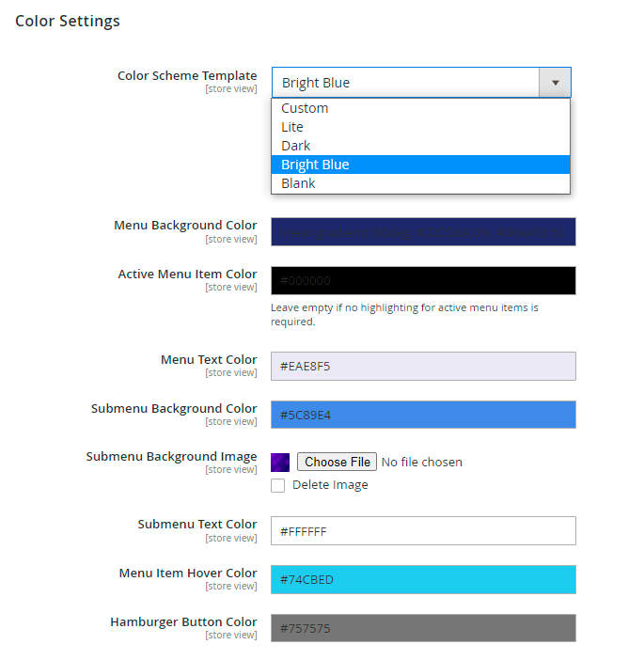Open the purple submenu background image thumbnail
This screenshot has width=644, height=660.
click(280, 462)
